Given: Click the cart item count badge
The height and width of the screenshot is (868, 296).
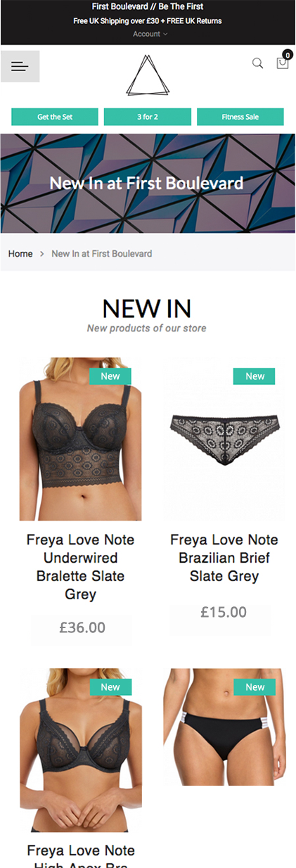Looking at the screenshot, I should pos(287,54).
